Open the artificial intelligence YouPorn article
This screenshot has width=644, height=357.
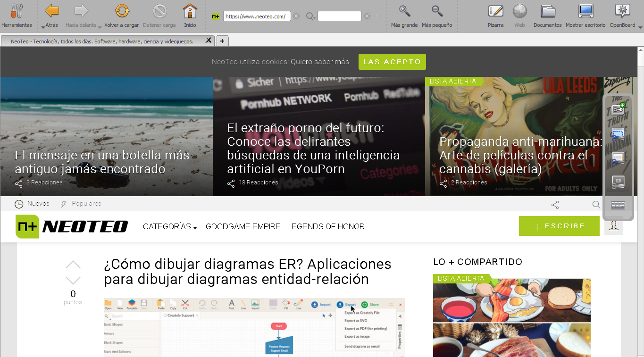313,149
